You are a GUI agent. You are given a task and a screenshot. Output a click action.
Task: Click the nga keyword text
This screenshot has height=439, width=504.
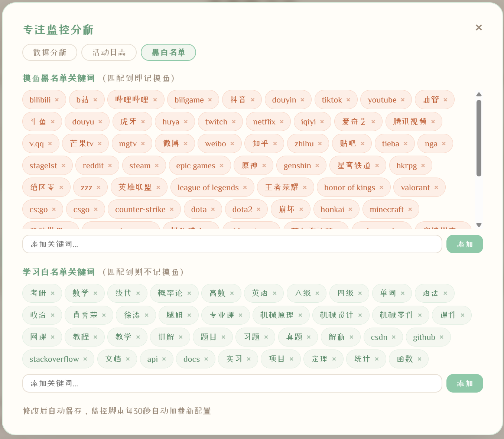pyautogui.click(x=431, y=144)
